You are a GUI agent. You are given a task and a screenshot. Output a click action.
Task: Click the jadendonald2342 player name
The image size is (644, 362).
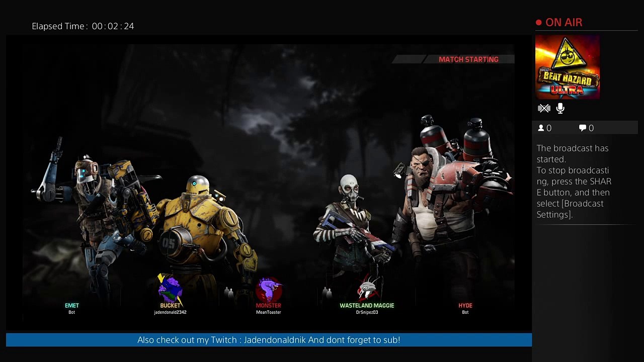point(170,312)
